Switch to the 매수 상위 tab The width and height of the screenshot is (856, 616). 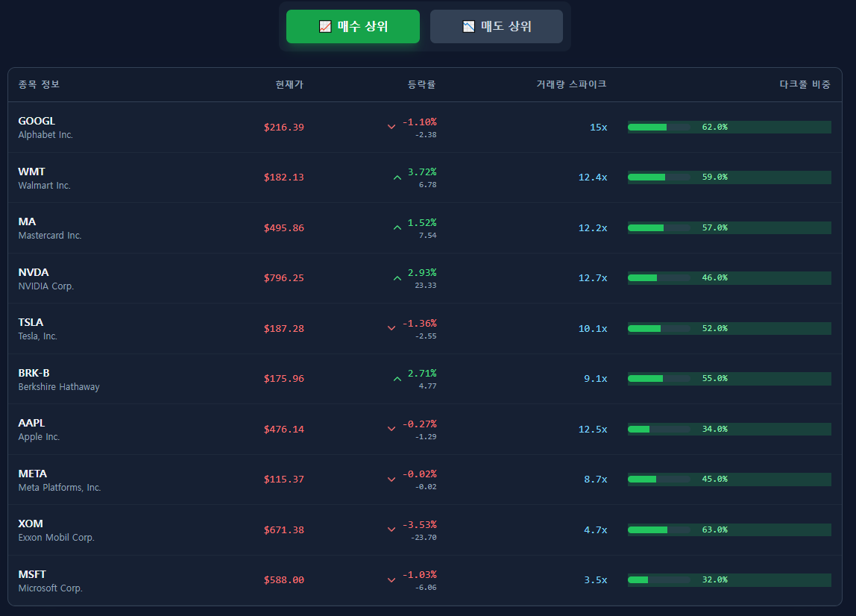[x=353, y=26]
